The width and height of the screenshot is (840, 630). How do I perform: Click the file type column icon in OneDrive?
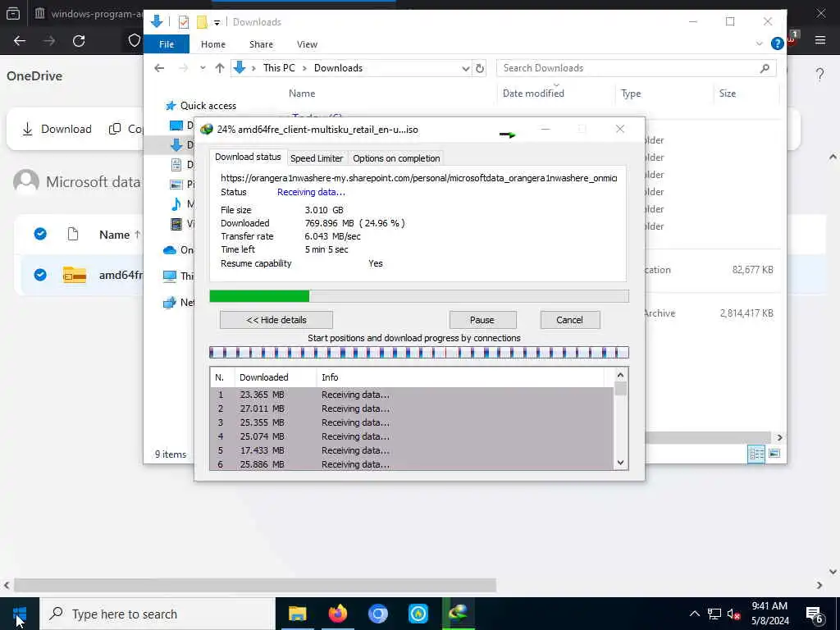[73, 234]
